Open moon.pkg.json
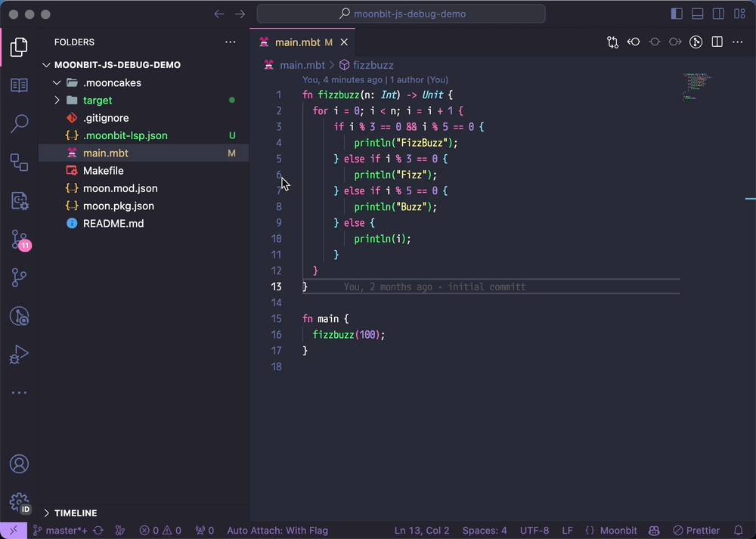Viewport: 756px width, 539px height. 144,206
